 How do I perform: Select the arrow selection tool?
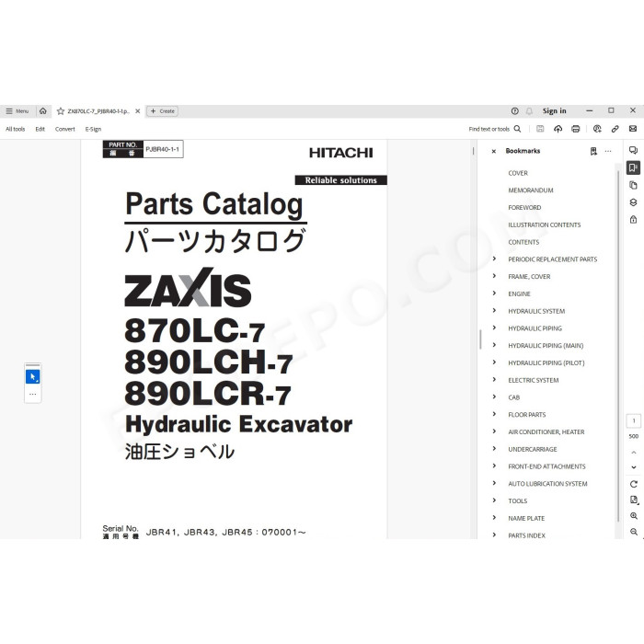click(33, 376)
